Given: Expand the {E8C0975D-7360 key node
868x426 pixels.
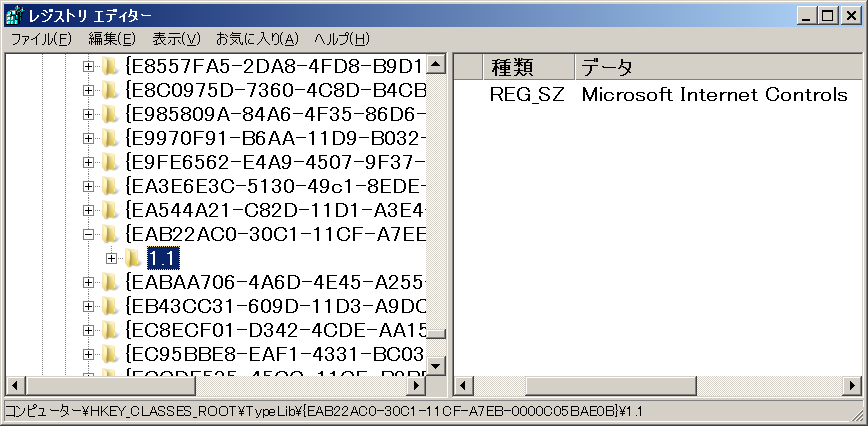Looking at the screenshot, I should point(88,91).
